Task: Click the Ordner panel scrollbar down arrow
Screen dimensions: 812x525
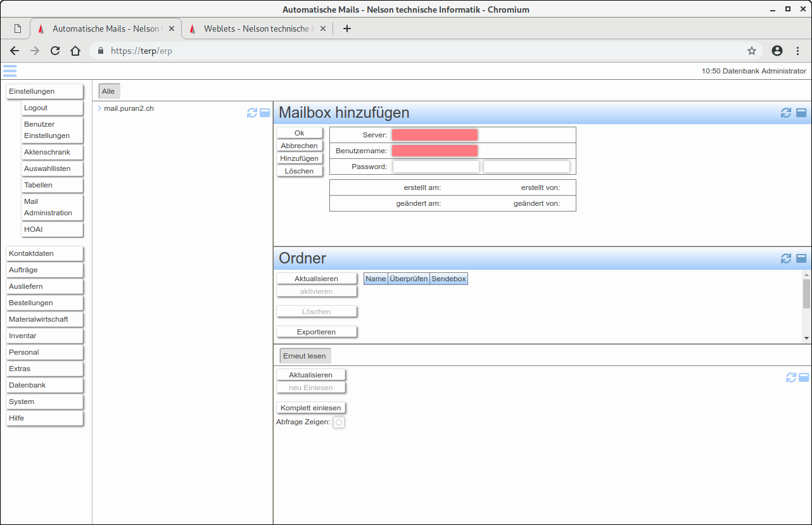Action: coord(806,338)
